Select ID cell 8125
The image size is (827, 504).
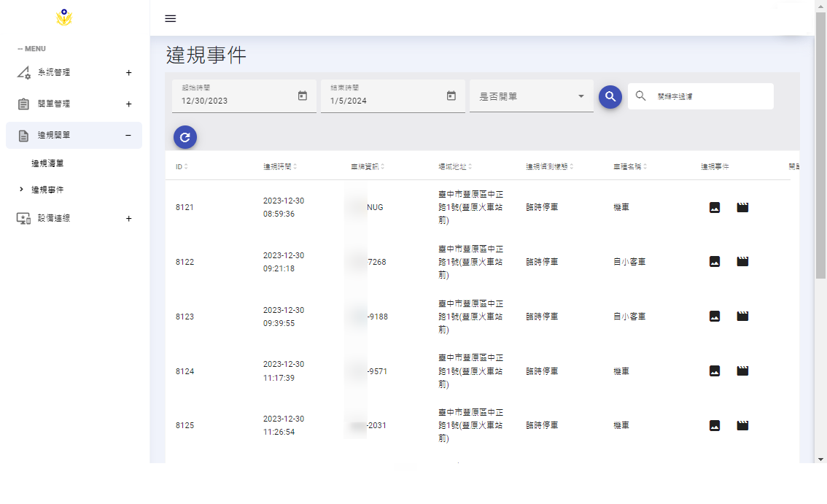pos(185,425)
